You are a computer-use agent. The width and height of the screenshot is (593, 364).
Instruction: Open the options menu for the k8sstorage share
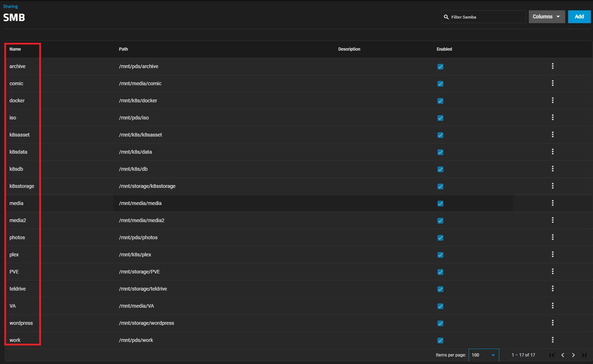[553, 186]
